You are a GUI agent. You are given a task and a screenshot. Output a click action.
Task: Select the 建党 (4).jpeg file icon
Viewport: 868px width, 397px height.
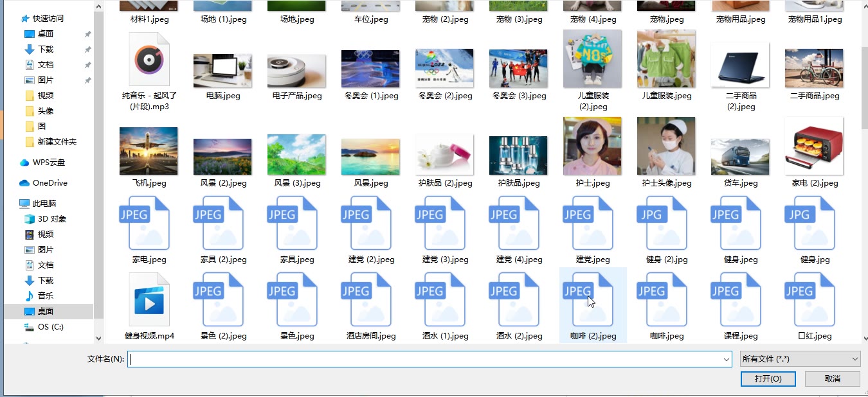(x=514, y=222)
